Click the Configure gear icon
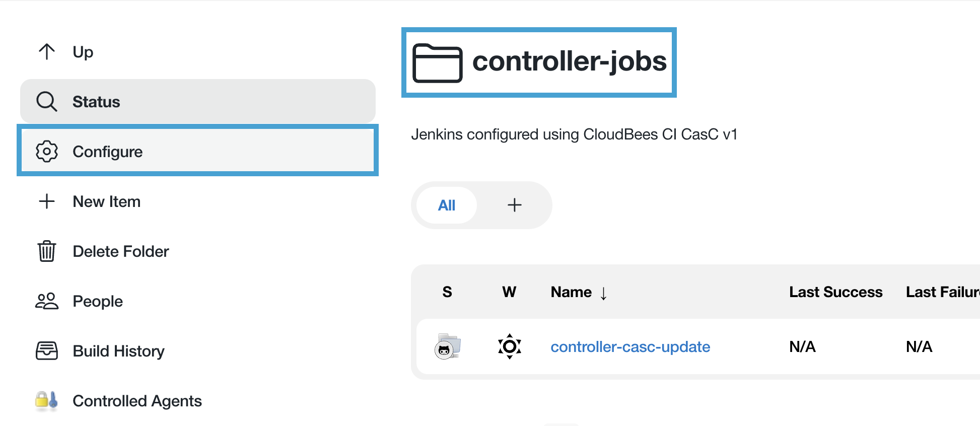Viewport: 980px width, 426px height. pyautogui.click(x=47, y=151)
